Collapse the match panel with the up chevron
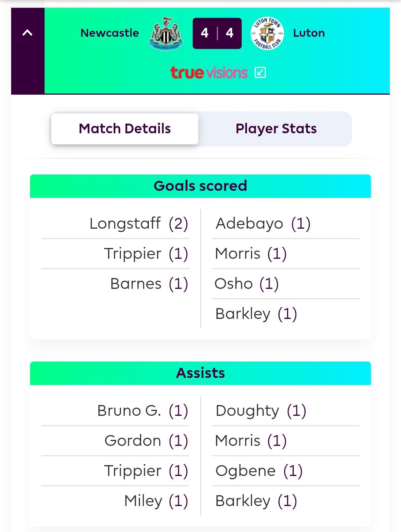The width and height of the screenshot is (401, 532). pyautogui.click(x=27, y=33)
